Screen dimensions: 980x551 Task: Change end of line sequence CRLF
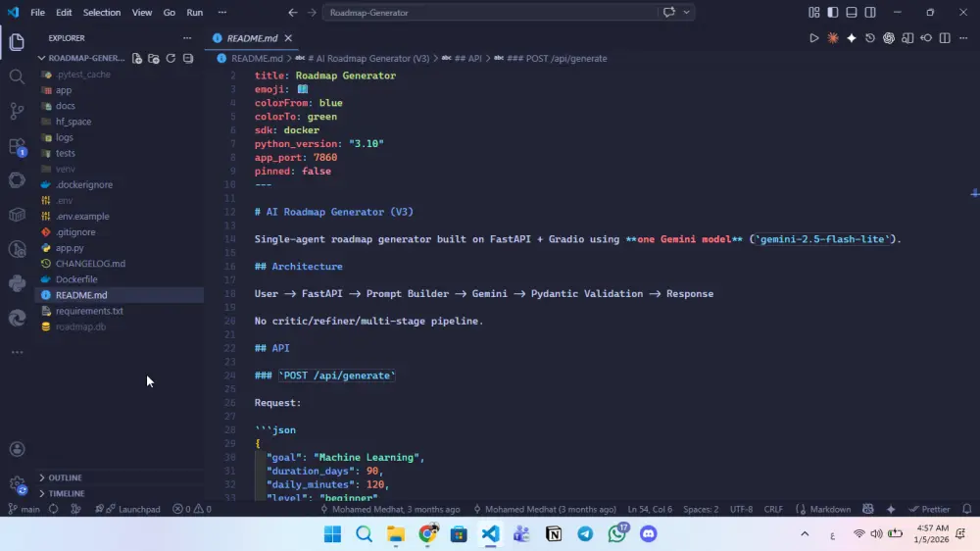tap(773, 509)
